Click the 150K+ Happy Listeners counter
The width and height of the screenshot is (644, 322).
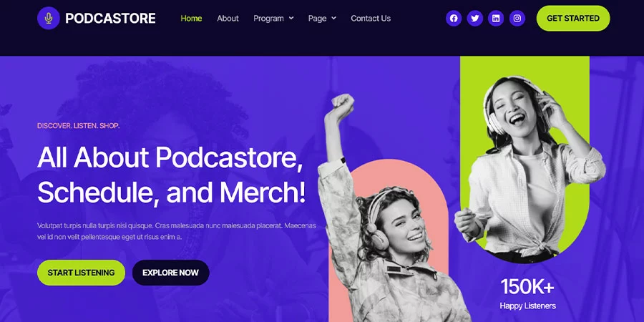coord(528,293)
